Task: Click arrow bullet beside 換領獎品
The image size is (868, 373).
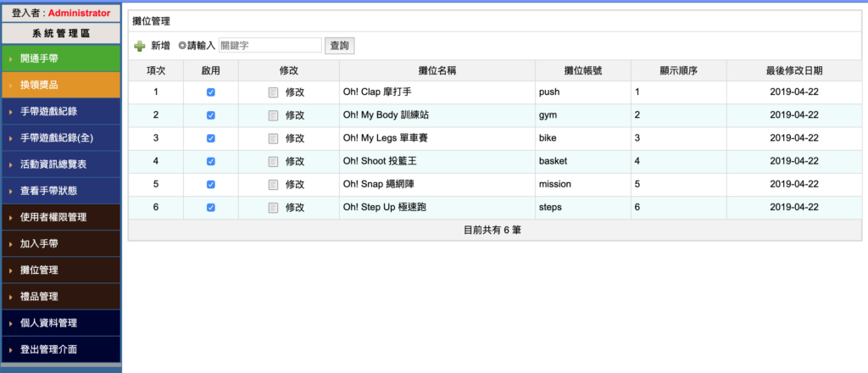Action: (11, 86)
